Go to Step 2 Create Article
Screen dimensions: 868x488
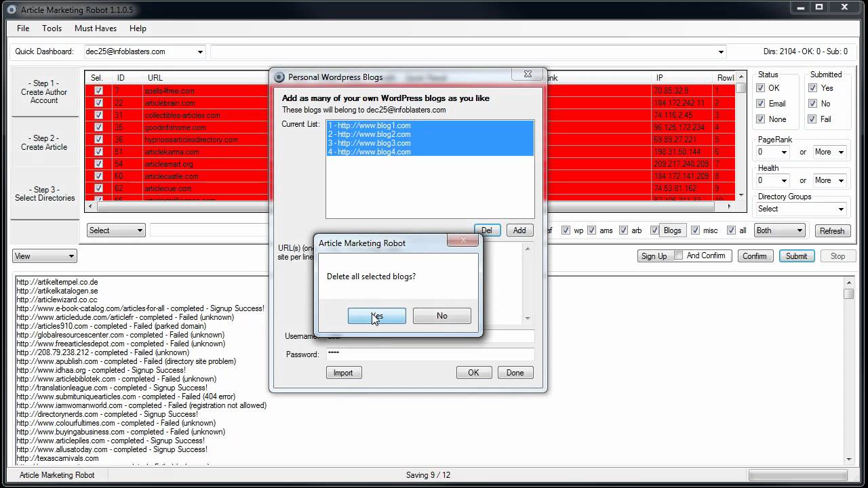coord(44,142)
